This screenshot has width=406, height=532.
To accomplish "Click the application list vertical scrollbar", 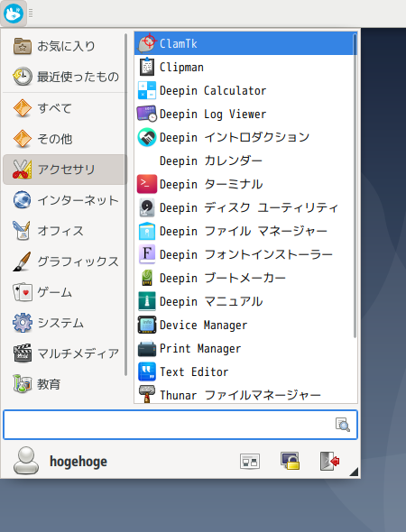I will click(x=355, y=185).
